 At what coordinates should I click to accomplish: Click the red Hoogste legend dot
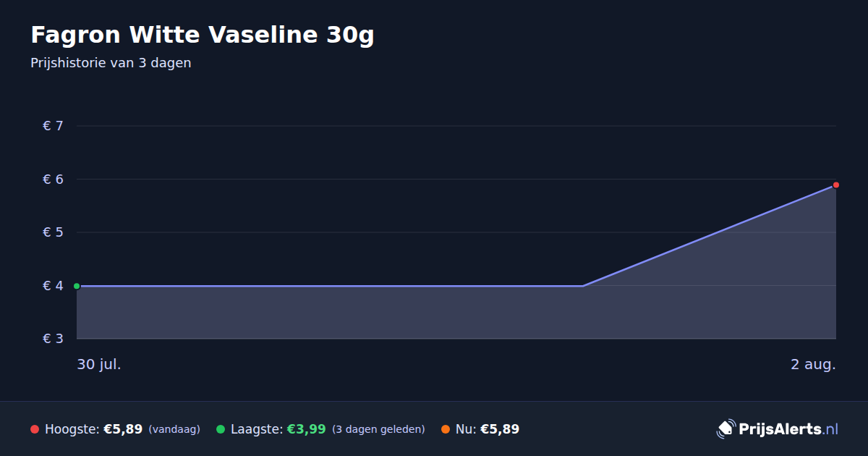[35, 429]
